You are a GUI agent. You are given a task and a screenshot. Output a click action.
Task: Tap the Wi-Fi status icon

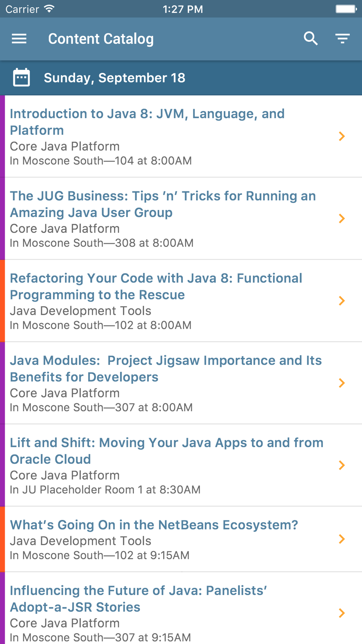[x=49, y=9]
